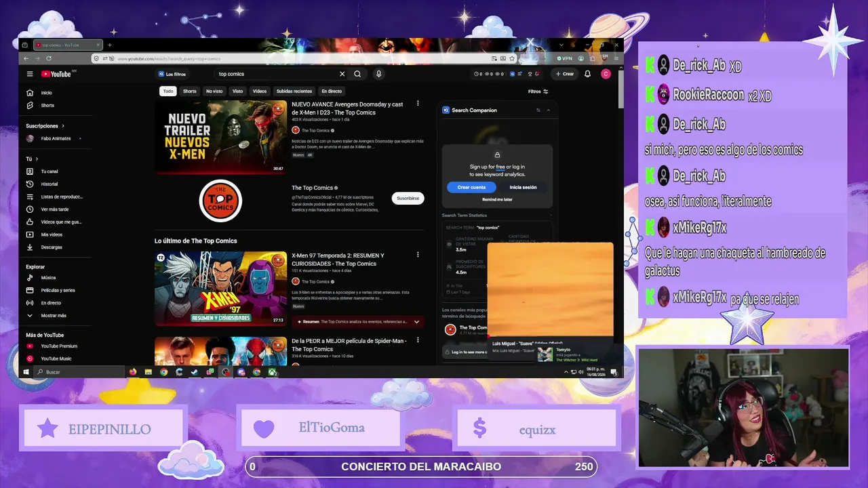868x488 pixels.
Task: Select the Subidas recientes filter chip
Action: (x=294, y=91)
